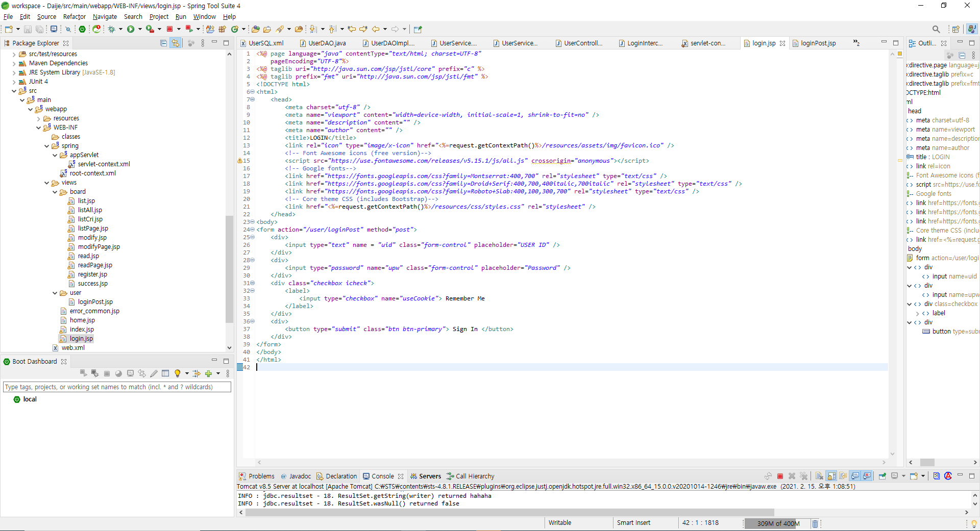The image size is (980, 531).
Task: Select login.jsp in Package Explorer
Action: [81, 339]
